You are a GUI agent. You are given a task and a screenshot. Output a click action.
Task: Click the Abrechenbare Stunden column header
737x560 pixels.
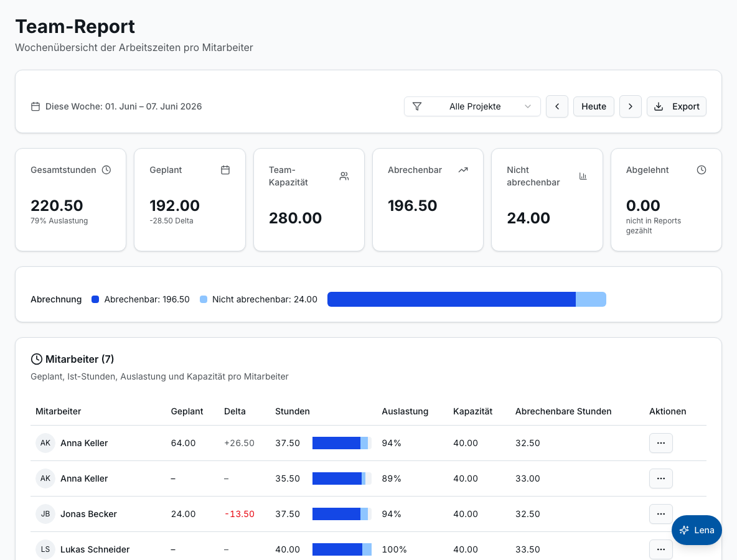click(x=563, y=411)
